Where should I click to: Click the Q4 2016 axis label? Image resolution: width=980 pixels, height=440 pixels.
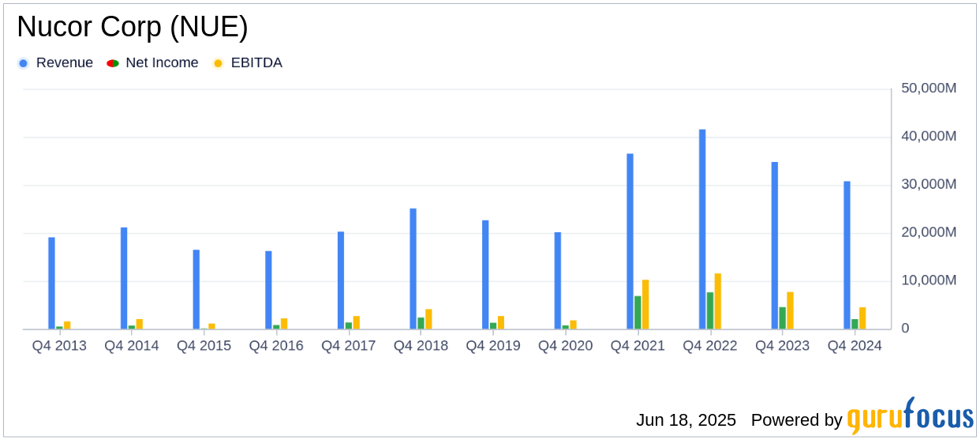click(276, 346)
